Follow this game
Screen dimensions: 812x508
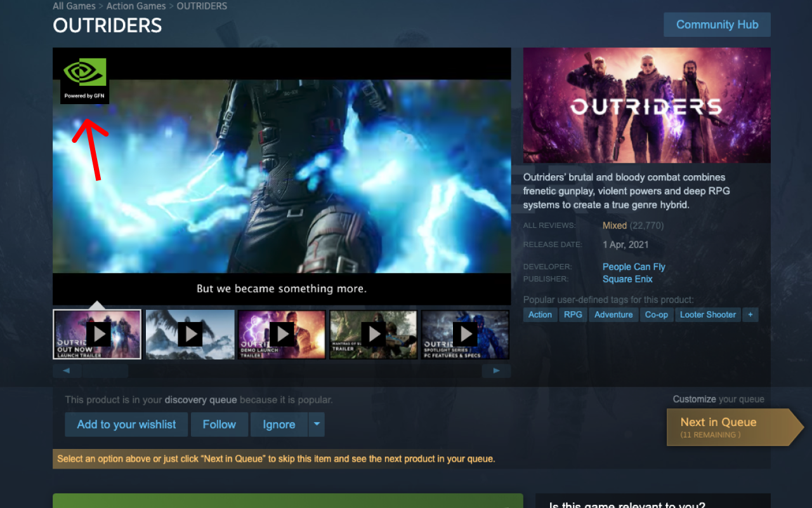pyautogui.click(x=219, y=424)
